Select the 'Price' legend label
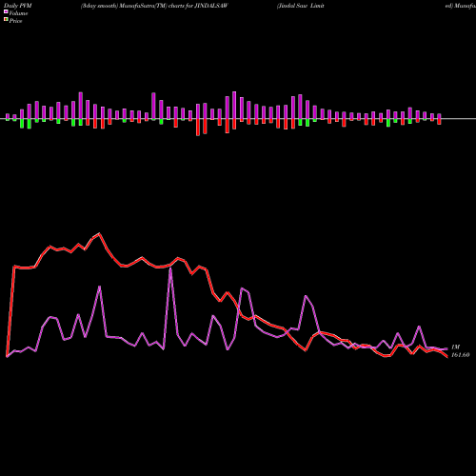 pyautogui.click(x=15, y=21)
